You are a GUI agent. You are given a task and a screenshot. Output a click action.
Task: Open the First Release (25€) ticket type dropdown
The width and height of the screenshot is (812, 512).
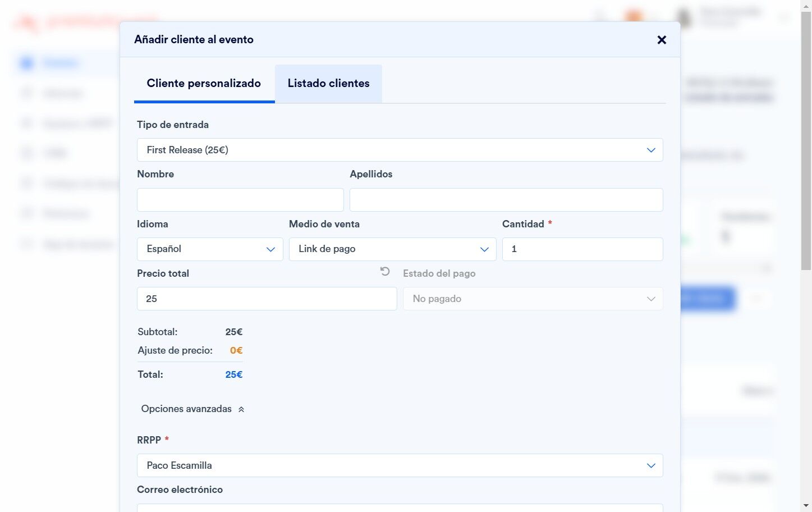(x=400, y=150)
